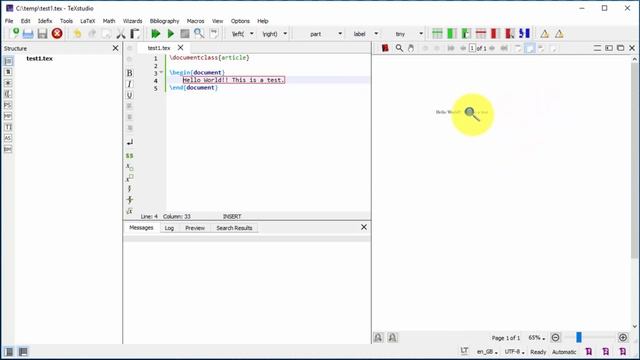The image size is (640, 360).
Task: Click the page number field in the viewer toolbar
Action: pyautogui.click(x=472, y=48)
